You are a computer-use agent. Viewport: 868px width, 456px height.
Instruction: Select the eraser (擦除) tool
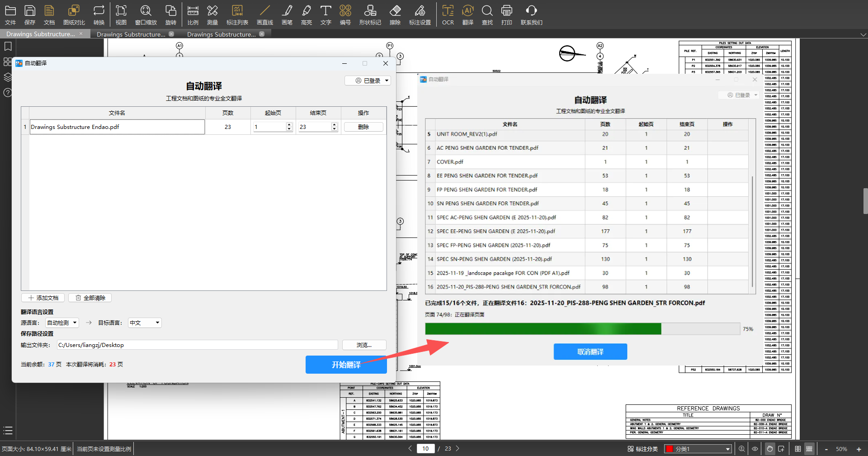tap(395, 15)
